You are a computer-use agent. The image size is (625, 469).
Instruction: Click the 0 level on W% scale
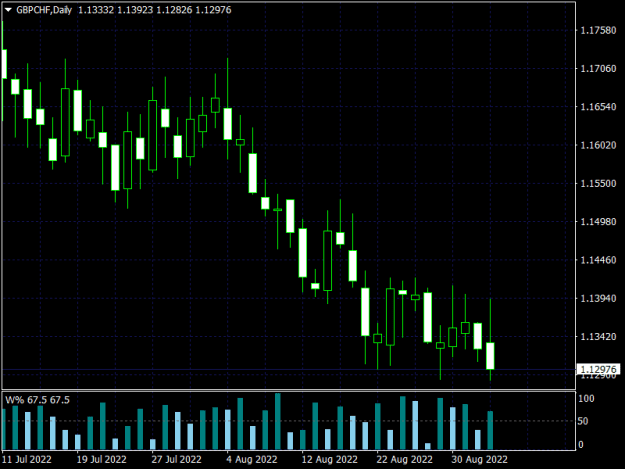click(x=580, y=444)
